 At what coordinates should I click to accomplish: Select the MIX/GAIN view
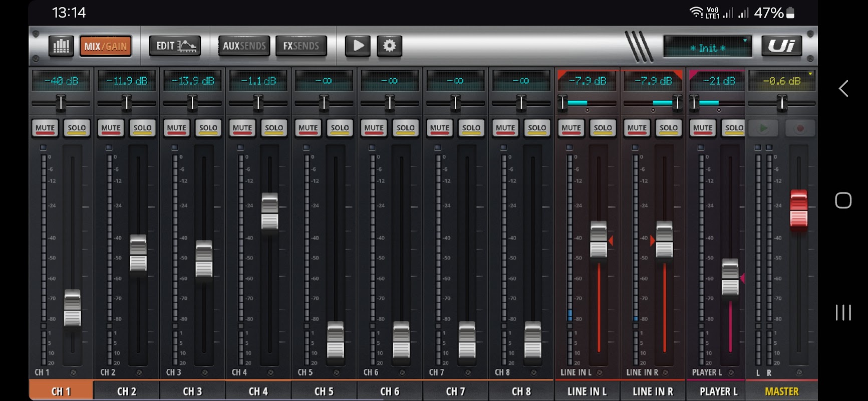click(105, 46)
